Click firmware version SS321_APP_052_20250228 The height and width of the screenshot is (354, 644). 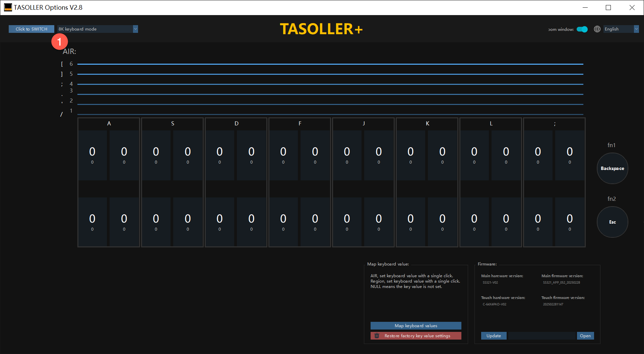point(561,283)
